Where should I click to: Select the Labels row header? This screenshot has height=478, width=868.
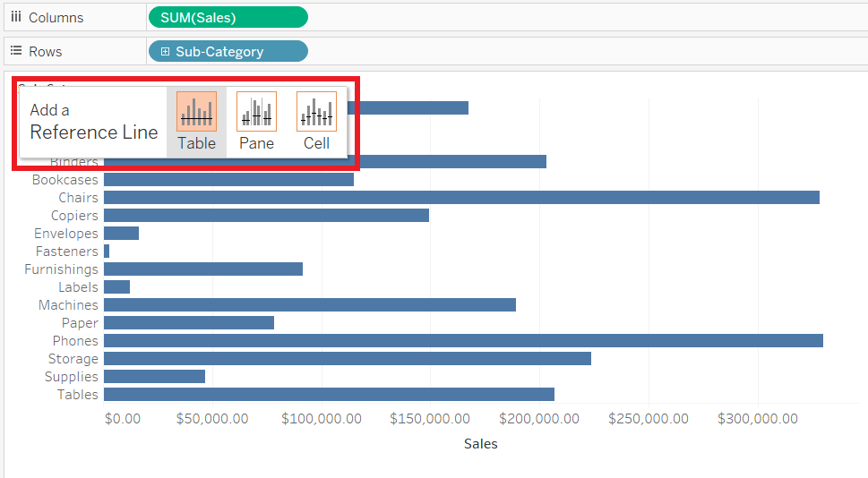tap(78, 287)
